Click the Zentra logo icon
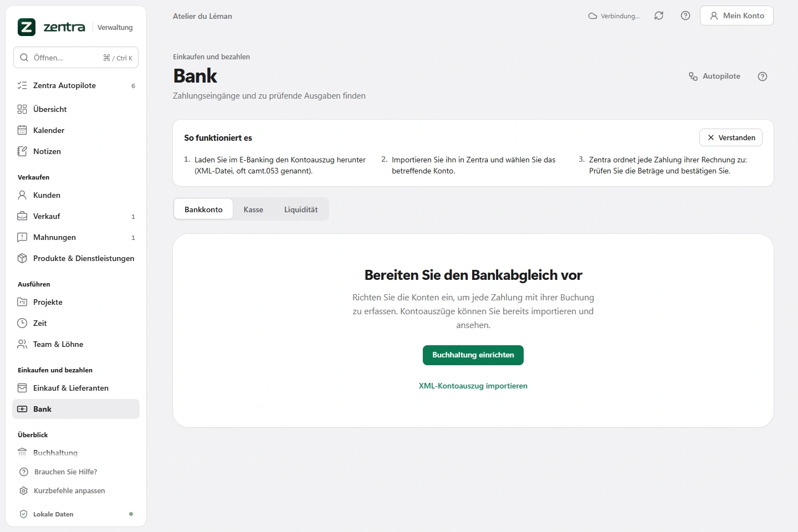Viewport: 798px width, 532px height. pos(26,27)
